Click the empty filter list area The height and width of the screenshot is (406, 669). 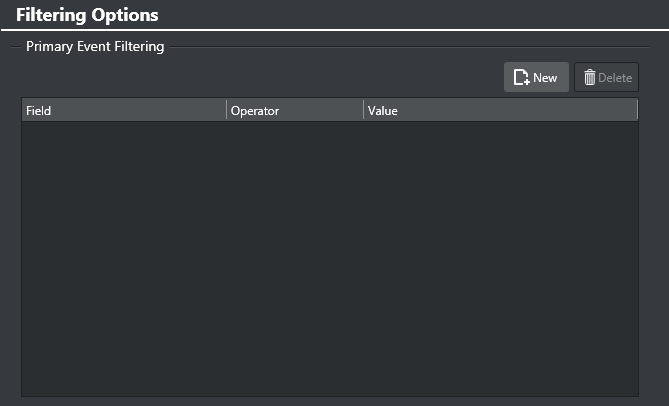(330, 250)
